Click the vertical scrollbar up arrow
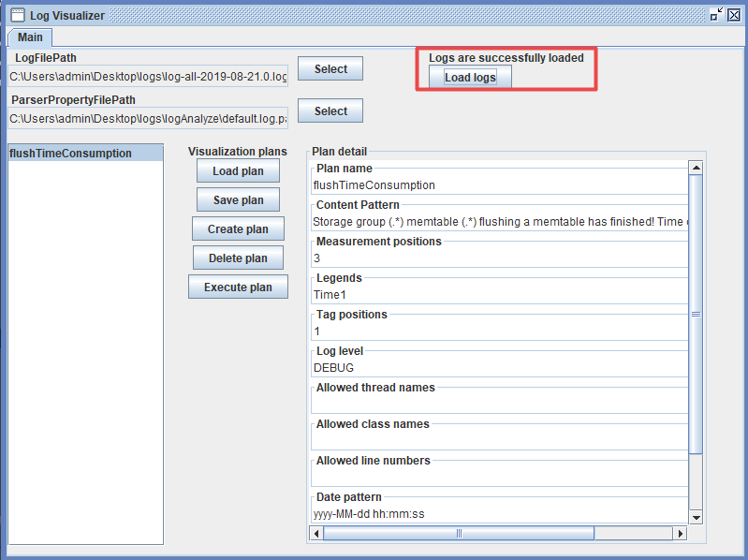The width and height of the screenshot is (748, 560). point(696,168)
